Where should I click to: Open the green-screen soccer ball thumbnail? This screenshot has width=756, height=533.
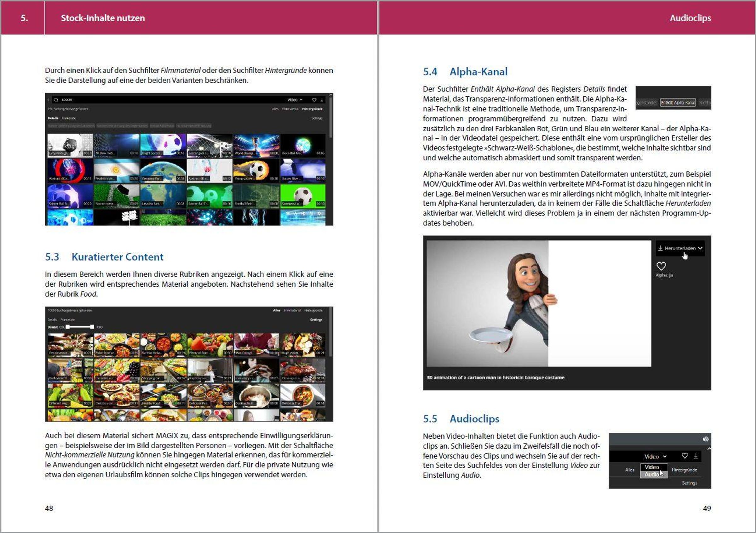(303, 196)
